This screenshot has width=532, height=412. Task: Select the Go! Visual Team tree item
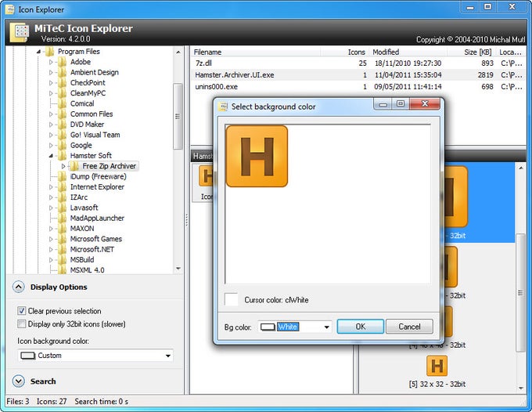pos(95,135)
